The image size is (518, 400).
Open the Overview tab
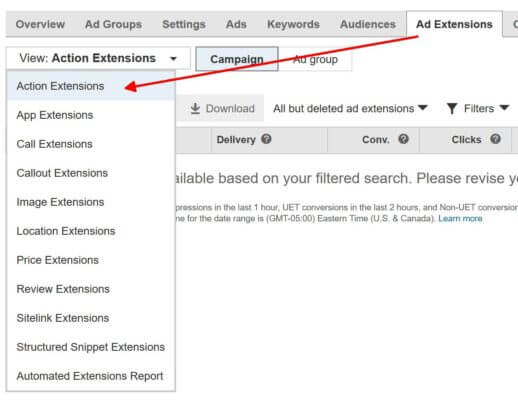pos(40,24)
